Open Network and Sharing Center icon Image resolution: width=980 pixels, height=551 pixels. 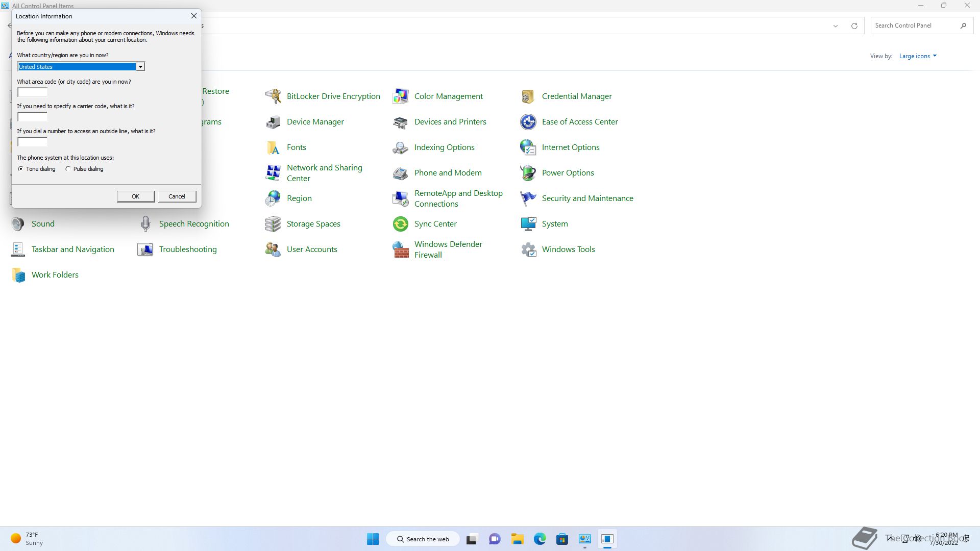tap(273, 172)
